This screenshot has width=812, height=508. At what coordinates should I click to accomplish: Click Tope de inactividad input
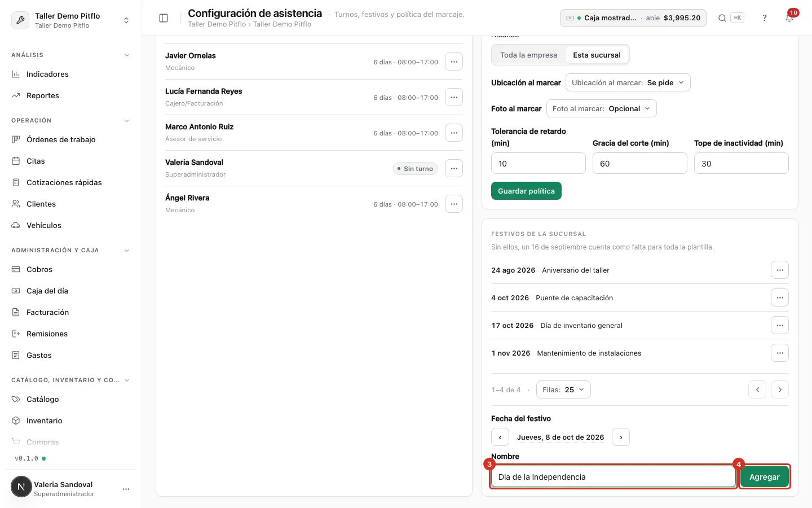pos(742,163)
